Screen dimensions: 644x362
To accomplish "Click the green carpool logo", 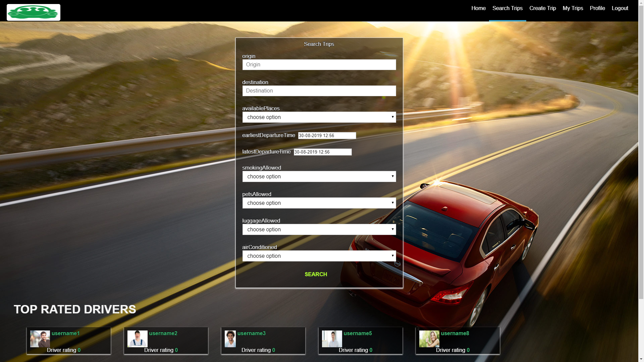I will [x=34, y=12].
